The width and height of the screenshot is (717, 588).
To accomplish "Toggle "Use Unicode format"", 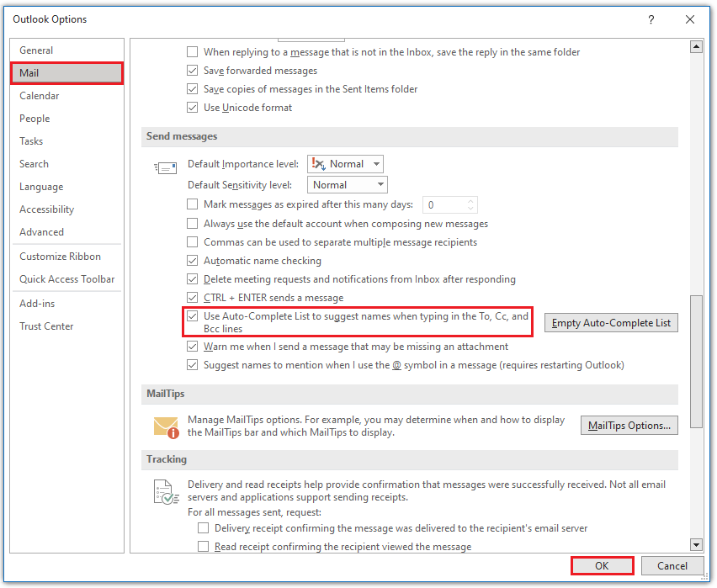I will click(x=192, y=108).
